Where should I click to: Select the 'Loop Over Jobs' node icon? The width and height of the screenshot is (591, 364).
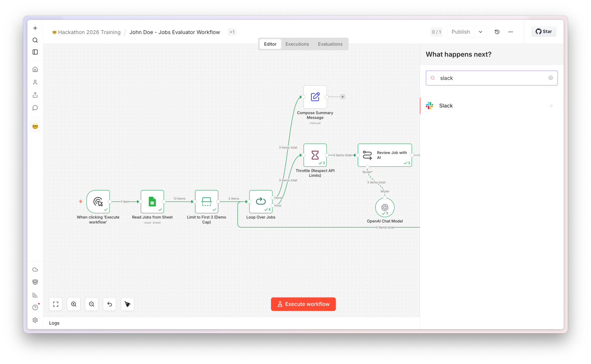tap(261, 202)
